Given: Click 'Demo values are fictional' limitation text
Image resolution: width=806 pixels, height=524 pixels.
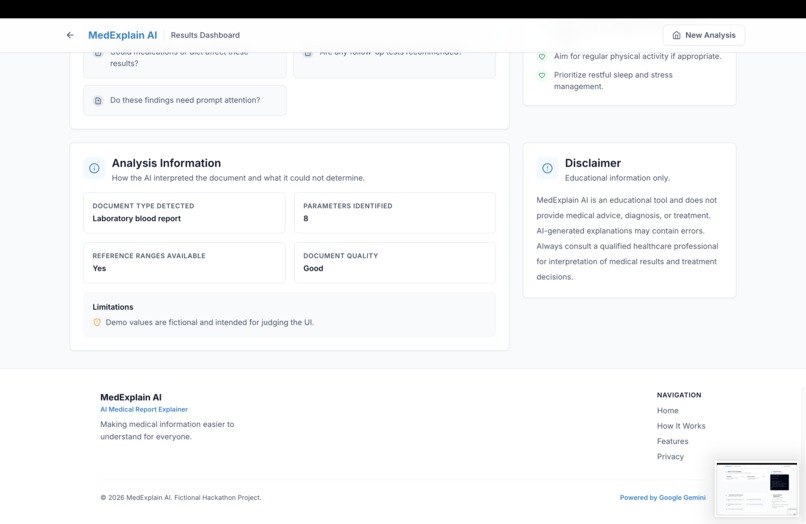Looking at the screenshot, I should click(x=210, y=322).
